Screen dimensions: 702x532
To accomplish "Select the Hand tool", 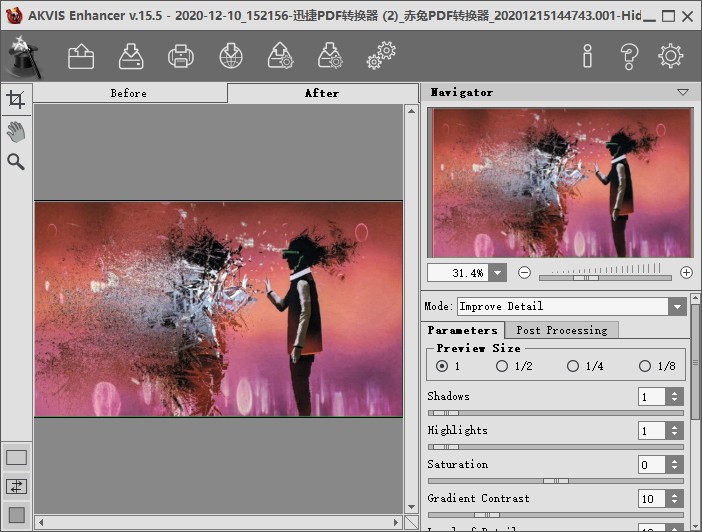I will [x=16, y=132].
